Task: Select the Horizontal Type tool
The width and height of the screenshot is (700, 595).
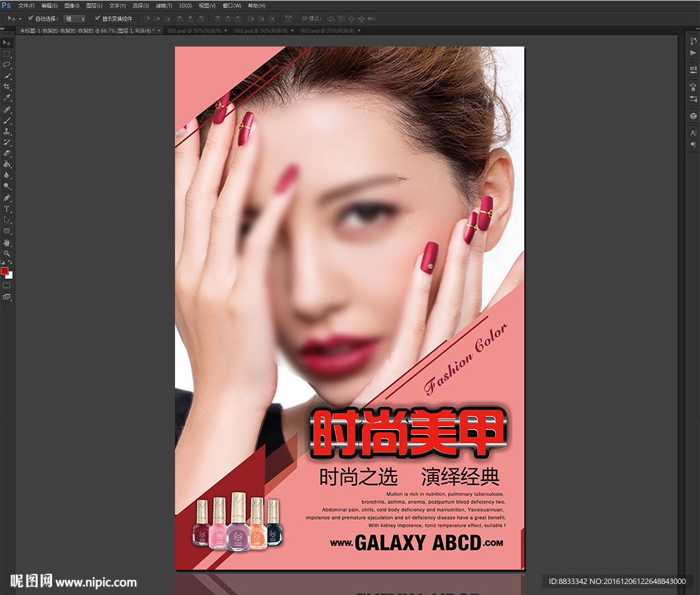Action: click(x=7, y=209)
